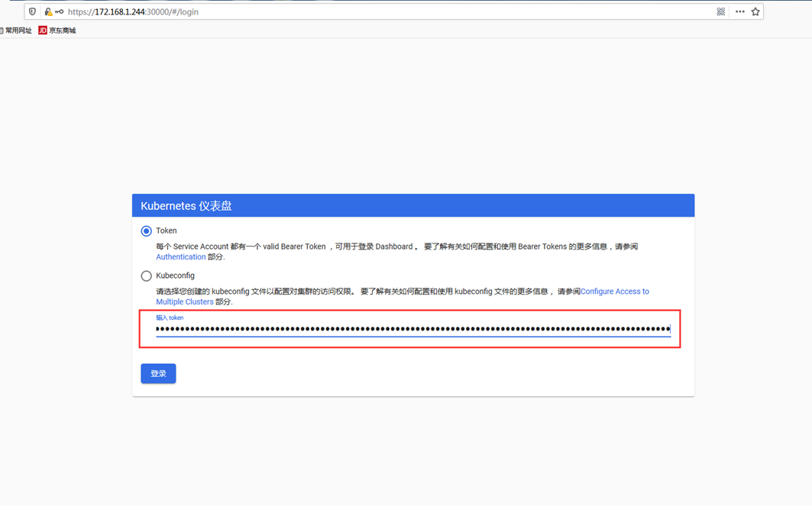
Task: Click the Kubeconfig option label text
Action: pos(175,276)
